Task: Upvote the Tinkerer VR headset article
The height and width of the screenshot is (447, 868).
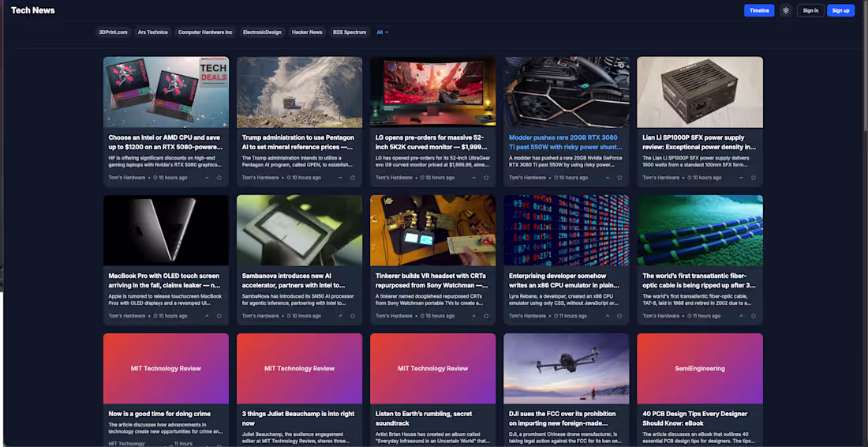Action: (x=474, y=316)
